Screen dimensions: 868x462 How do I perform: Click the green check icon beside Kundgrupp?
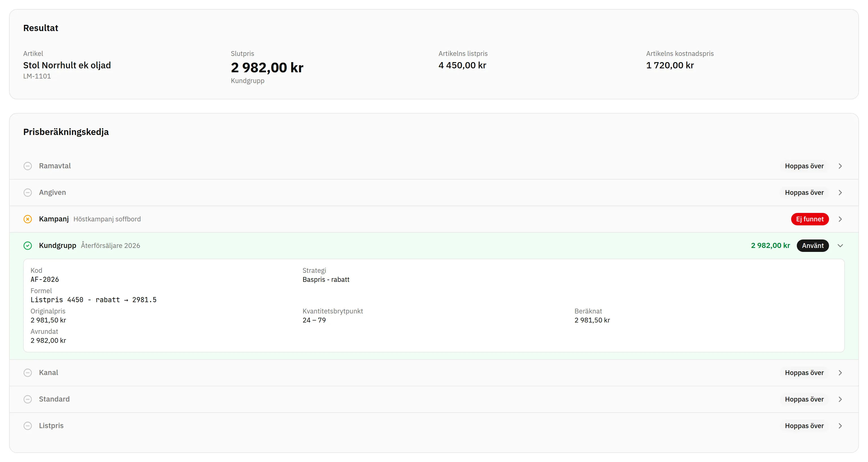coord(28,246)
